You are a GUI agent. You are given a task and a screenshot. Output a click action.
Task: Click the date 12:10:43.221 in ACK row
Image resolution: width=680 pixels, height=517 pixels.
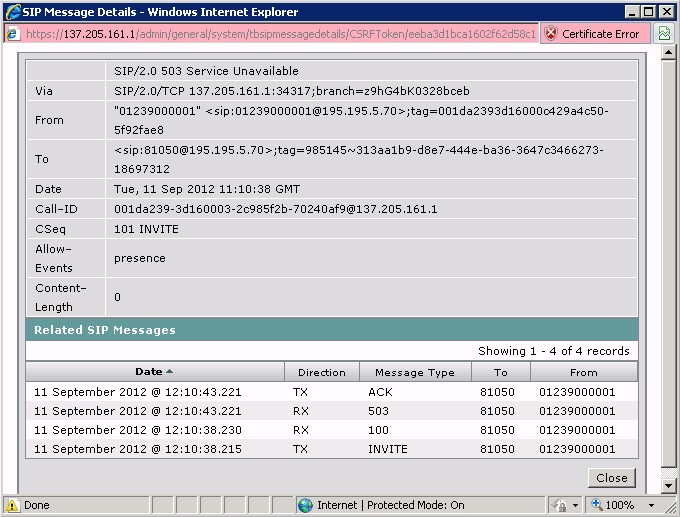(137, 392)
